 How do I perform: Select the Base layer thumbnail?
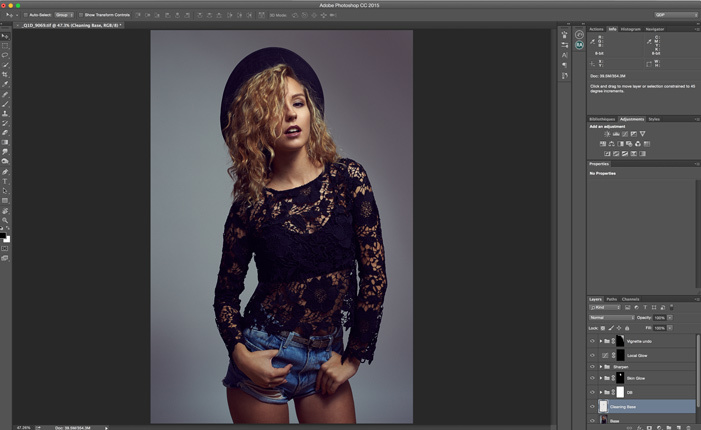[x=604, y=420]
